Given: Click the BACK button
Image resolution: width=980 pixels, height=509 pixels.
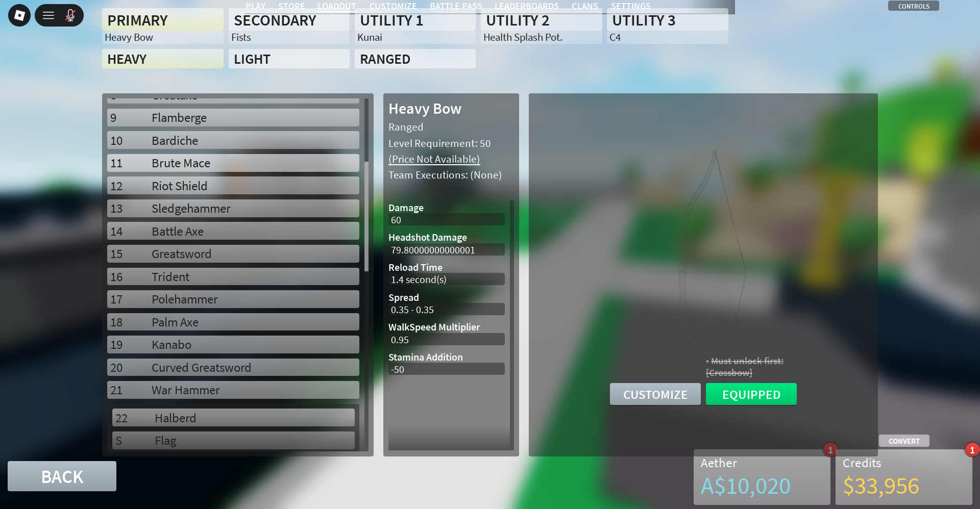Looking at the screenshot, I should (62, 476).
